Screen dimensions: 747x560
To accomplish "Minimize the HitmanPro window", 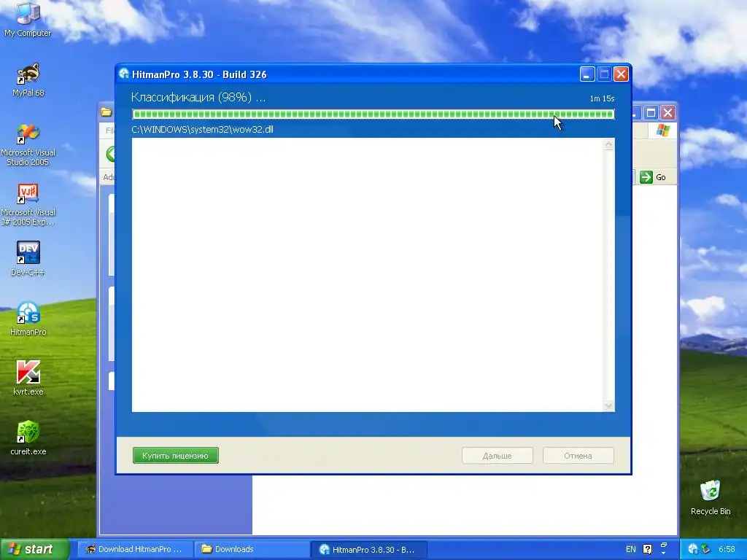I will coord(587,74).
